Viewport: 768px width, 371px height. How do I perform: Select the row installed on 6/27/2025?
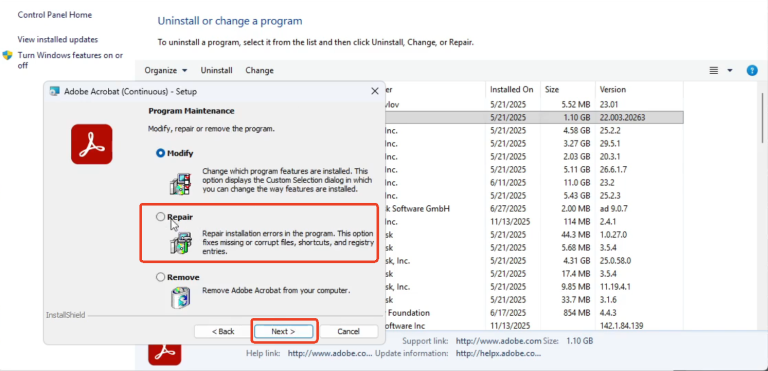coord(533,208)
